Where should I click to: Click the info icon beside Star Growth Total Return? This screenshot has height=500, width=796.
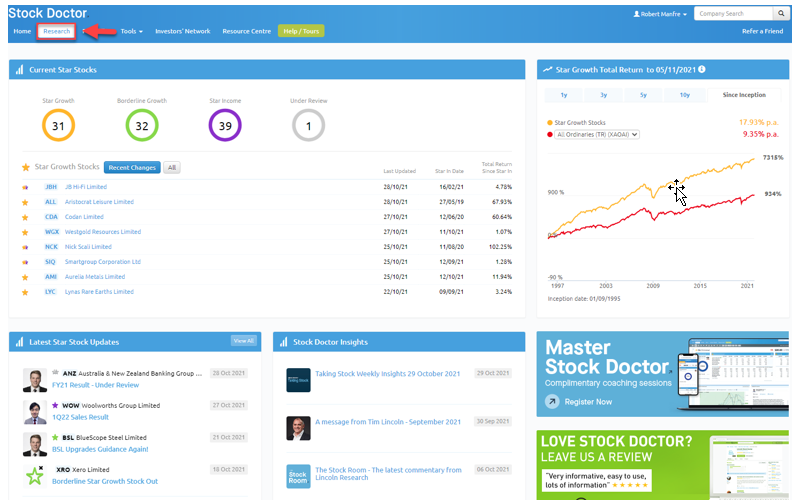point(702,70)
